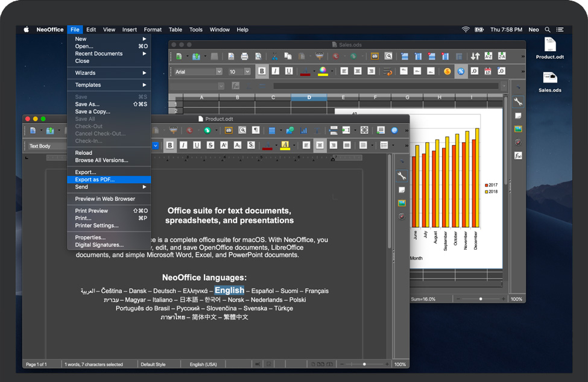Click the Cut scissors icon in Sales.ods
The height and width of the screenshot is (382, 588).
pos(274,56)
